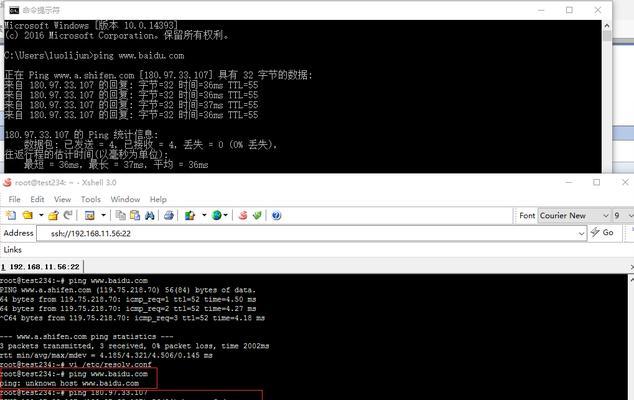Click 'ping: unknown host www.baidu.com' text
Screen dimensions: 634x400
coord(70,383)
